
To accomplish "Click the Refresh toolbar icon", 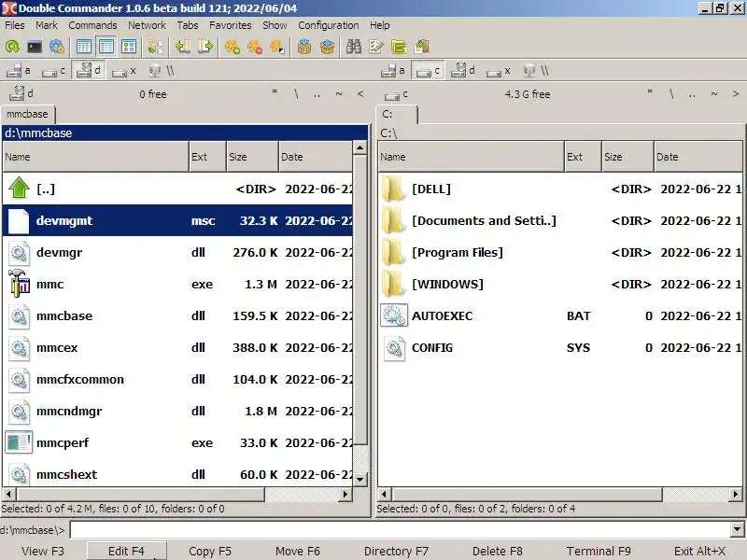I will (x=12, y=47).
